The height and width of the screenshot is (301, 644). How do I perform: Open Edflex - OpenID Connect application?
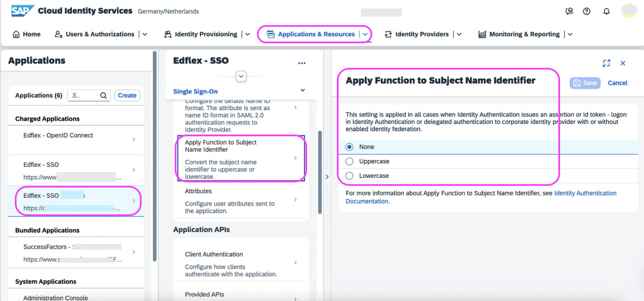coord(75,140)
